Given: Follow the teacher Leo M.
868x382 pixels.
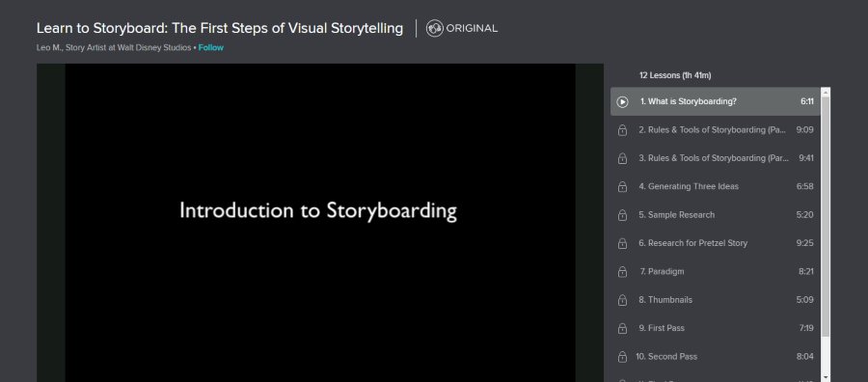Looking at the screenshot, I should [211, 47].
